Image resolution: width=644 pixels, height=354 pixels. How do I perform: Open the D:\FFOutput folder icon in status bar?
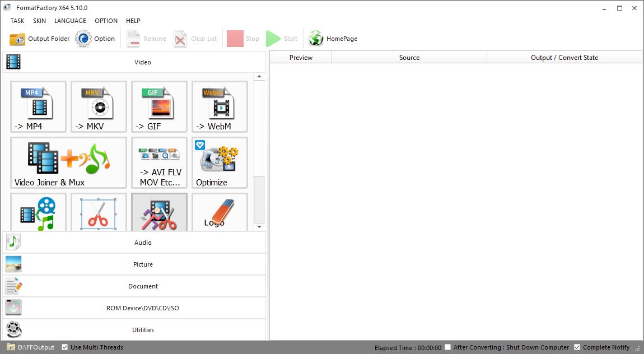click(x=11, y=347)
